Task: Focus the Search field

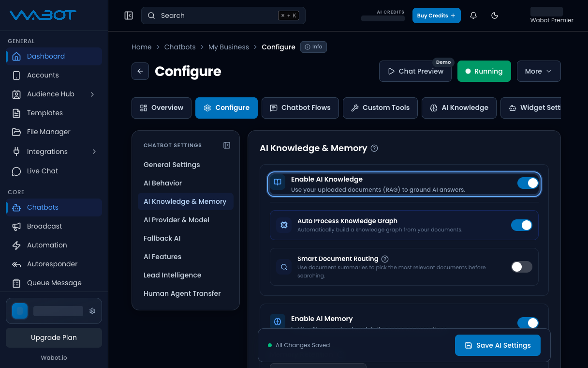Action: point(223,15)
